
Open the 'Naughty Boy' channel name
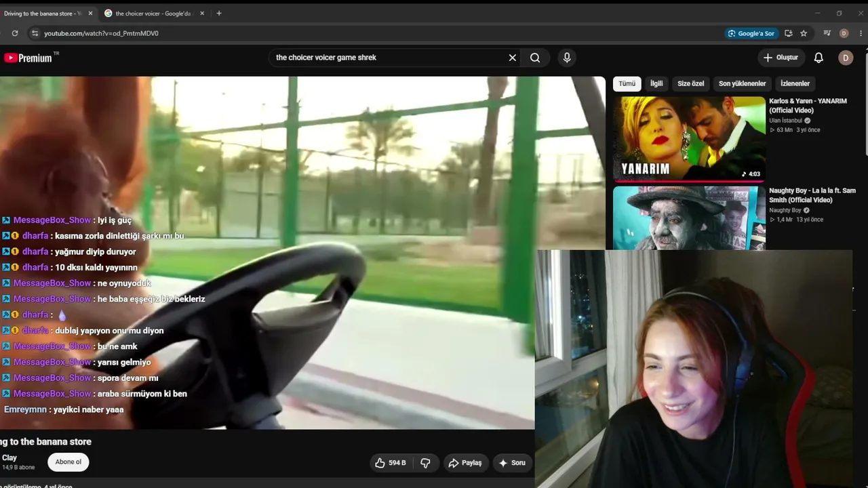785,210
